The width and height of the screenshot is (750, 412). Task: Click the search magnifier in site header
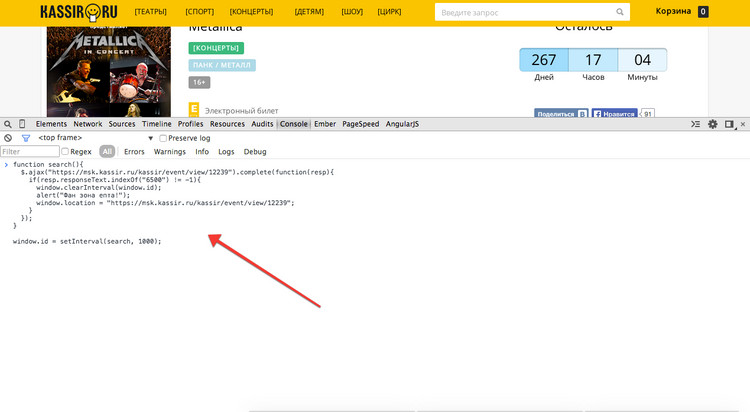(x=621, y=12)
